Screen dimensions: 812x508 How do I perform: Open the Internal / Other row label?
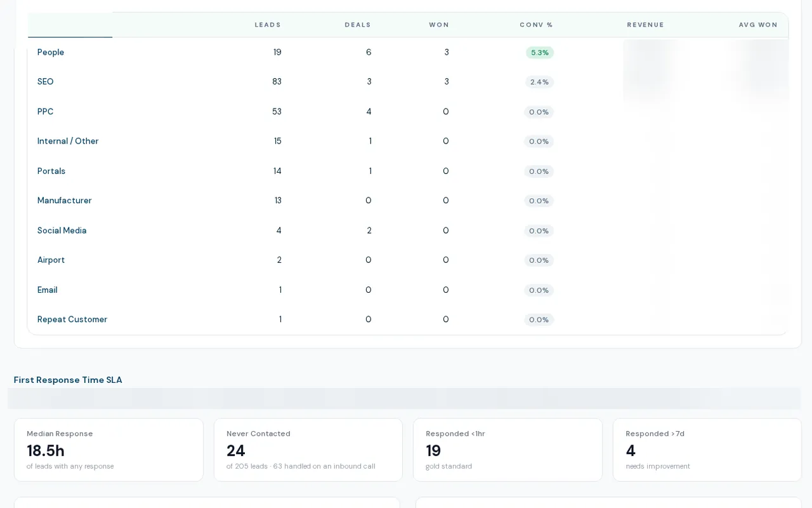tap(68, 141)
